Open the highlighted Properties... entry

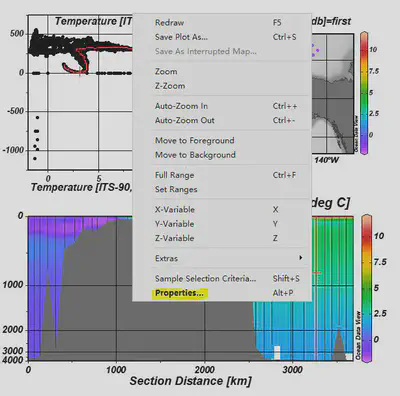[179, 293]
